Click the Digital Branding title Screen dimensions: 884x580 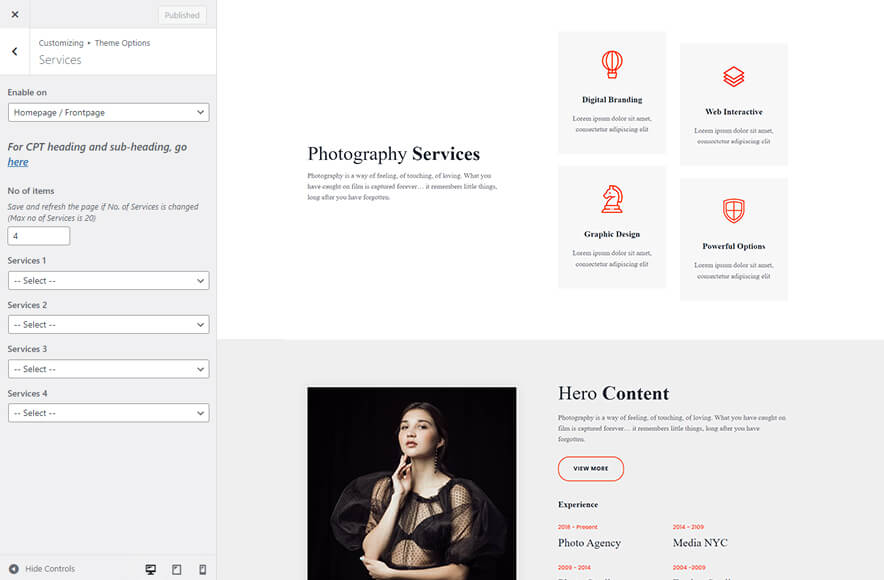[612, 100]
